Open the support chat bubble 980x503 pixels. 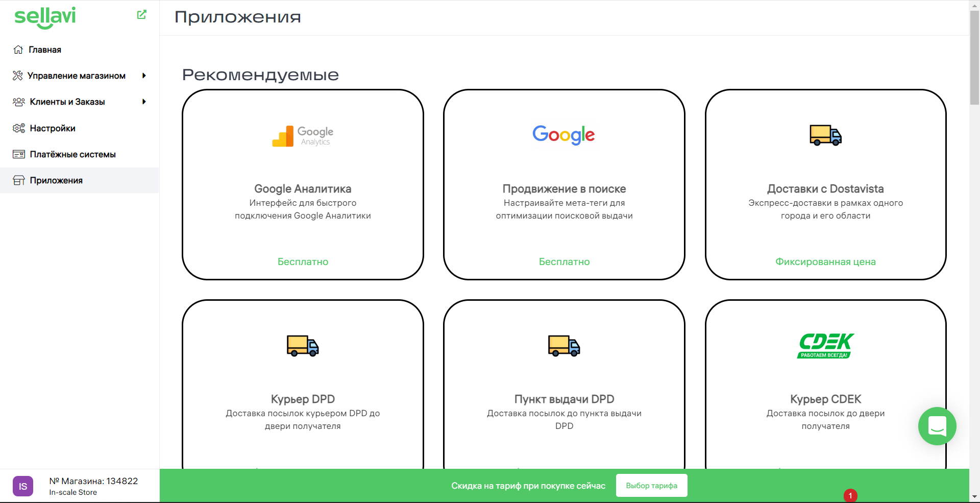pyautogui.click(x=937, y=426)
